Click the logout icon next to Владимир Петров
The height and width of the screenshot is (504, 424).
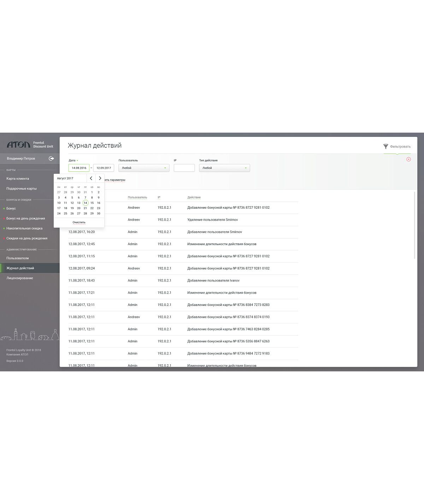click(x=51, y=158)
